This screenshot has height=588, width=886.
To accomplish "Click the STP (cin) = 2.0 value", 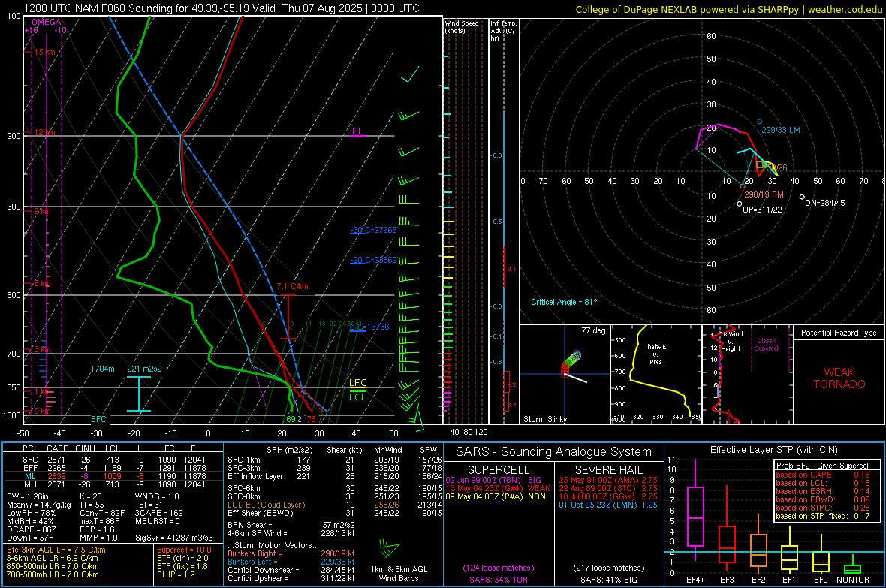I will coord(182,558).
